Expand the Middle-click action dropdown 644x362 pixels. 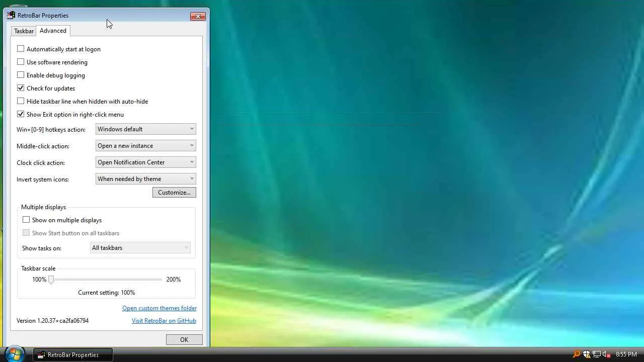(145, 146)
